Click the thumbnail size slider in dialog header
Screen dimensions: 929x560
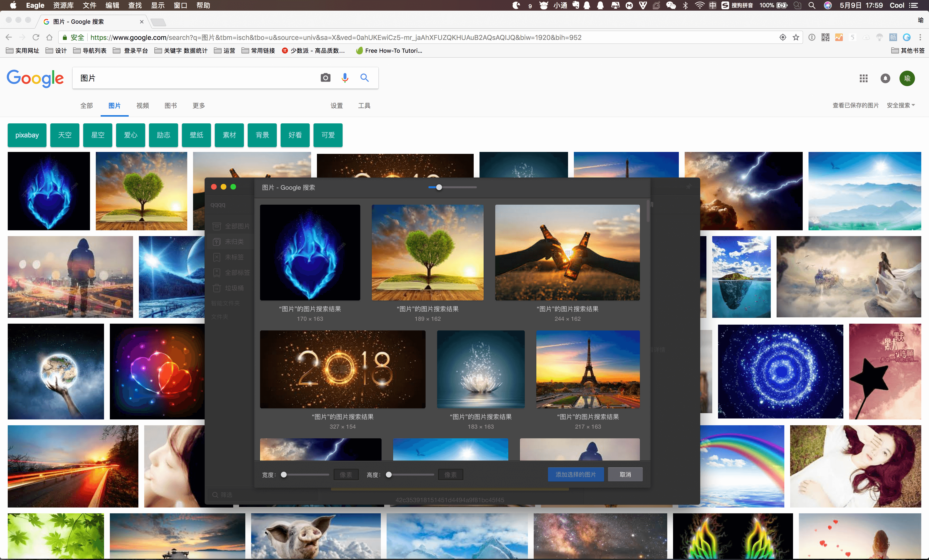pos(452,187)
